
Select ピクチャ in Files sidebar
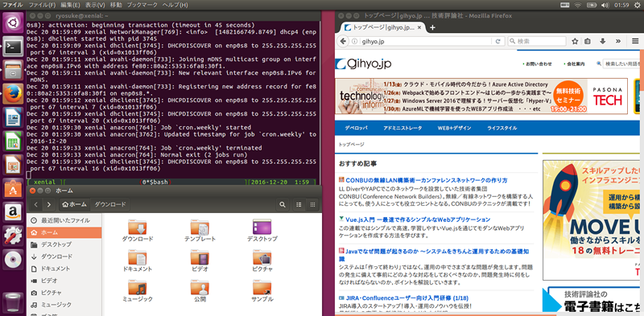pyautogui.click(x=64, y=293)
